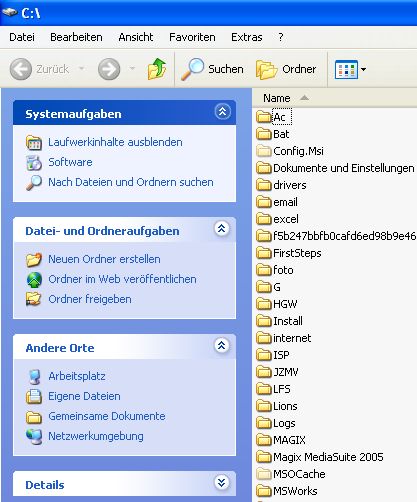Select the Dokumente und Einstellungen folder
This screenshot has width=417, height=502.
tap(336, 168)
